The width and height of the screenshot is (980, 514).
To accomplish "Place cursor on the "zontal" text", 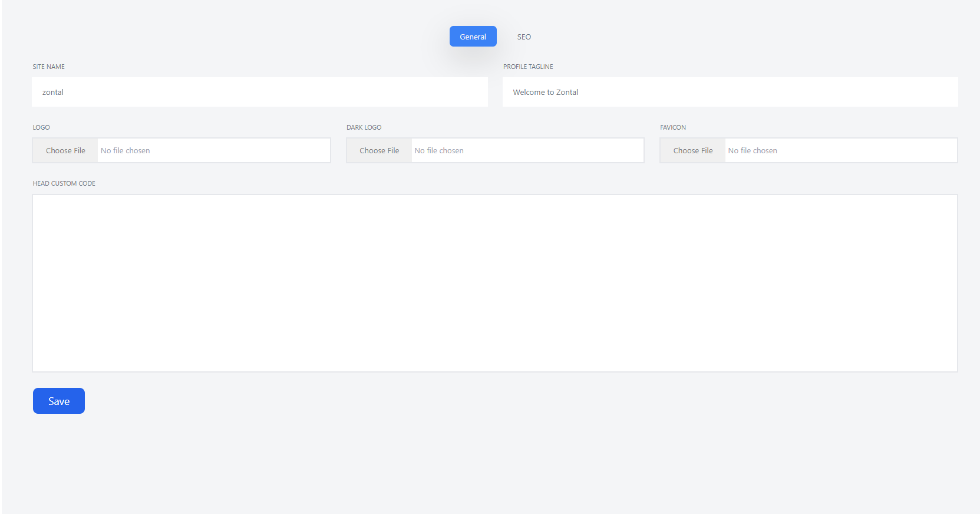I will point(53,93).
